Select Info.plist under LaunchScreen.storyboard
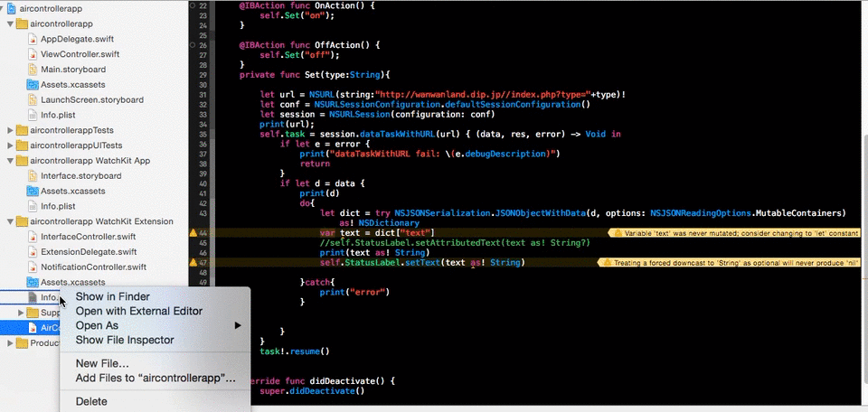The image size is (868, 412). pyautogui.click(x=58, y=115)
